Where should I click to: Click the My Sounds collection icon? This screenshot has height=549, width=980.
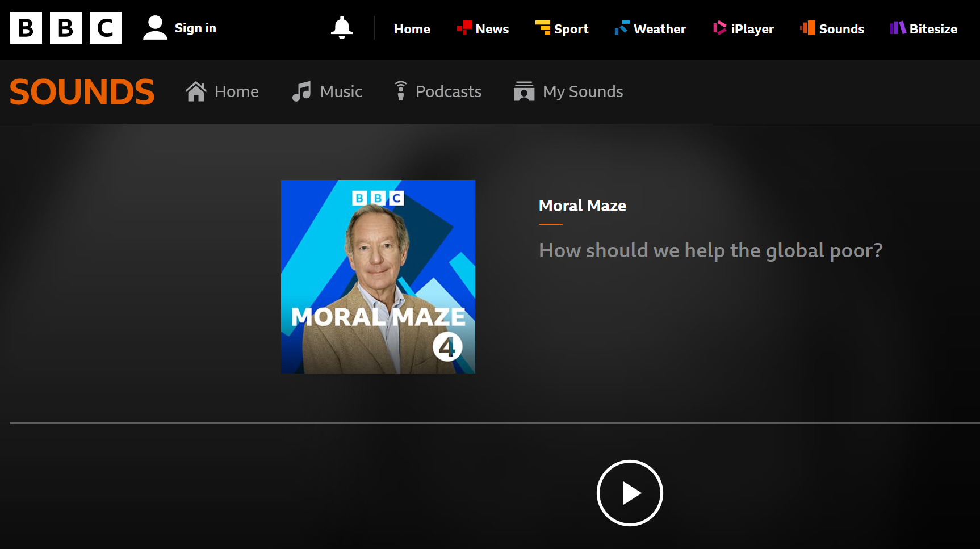point(524,91)
